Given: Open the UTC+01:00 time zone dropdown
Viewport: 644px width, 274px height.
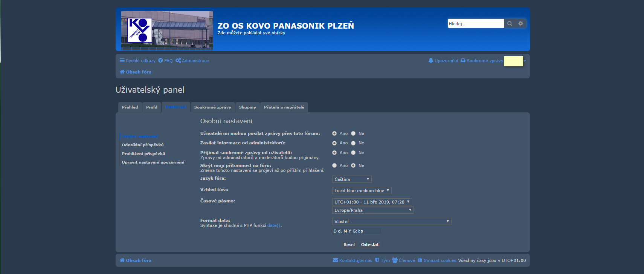Looking at the screenshot, I should [x=372, y=202].
